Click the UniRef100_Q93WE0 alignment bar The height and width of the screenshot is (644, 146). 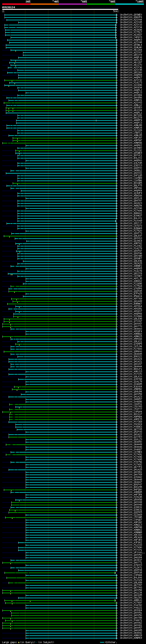(61, 15)
